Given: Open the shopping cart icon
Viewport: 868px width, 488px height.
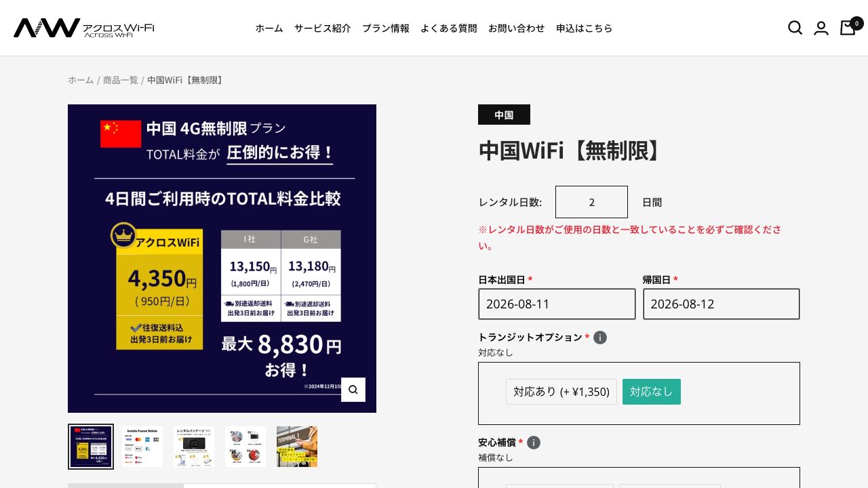Looking at the screenshot, I should [x=848, y=28].
